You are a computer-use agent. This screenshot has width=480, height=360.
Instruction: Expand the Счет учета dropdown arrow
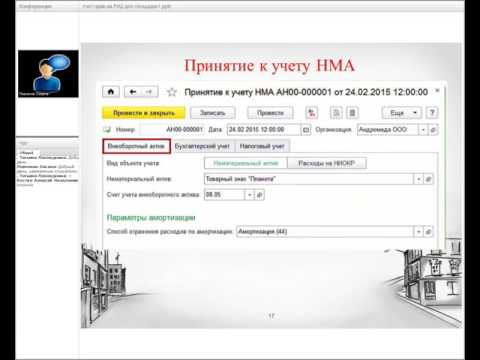[x=250, y=195]
